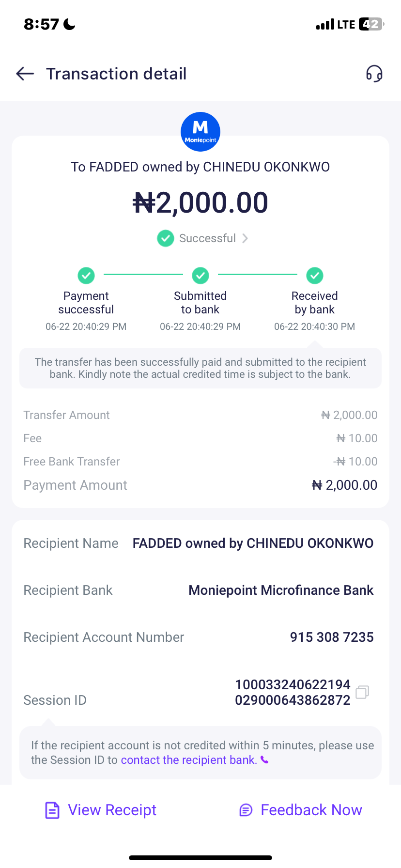
Task: Open the contact the recipient bank link
Action: (x=189, y=760)
